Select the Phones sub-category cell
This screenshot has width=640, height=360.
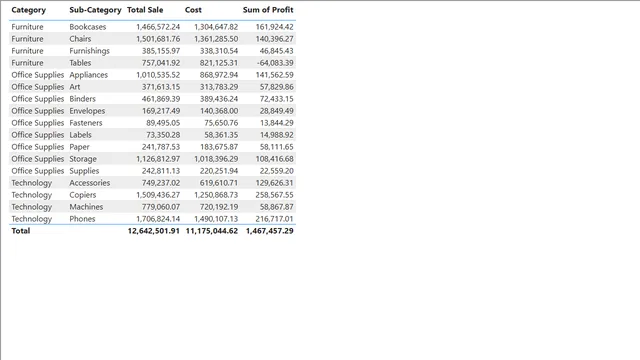point(82,219)
